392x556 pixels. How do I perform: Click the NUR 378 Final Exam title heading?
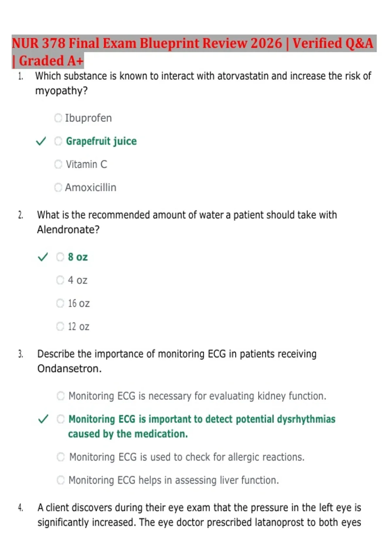pyautogui.click(x=194, y=52)
